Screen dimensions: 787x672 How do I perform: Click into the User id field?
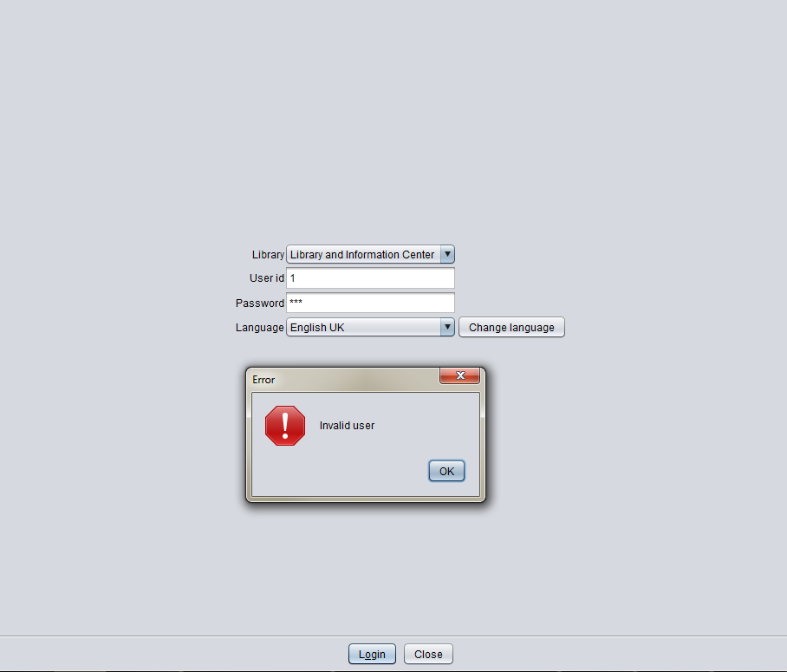point(370,278)
